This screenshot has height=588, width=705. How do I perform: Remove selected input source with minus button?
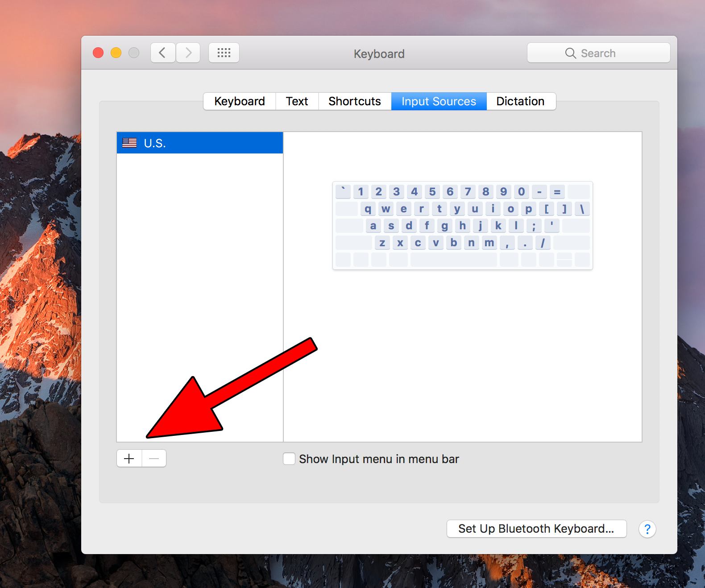(x=154, y=459)
